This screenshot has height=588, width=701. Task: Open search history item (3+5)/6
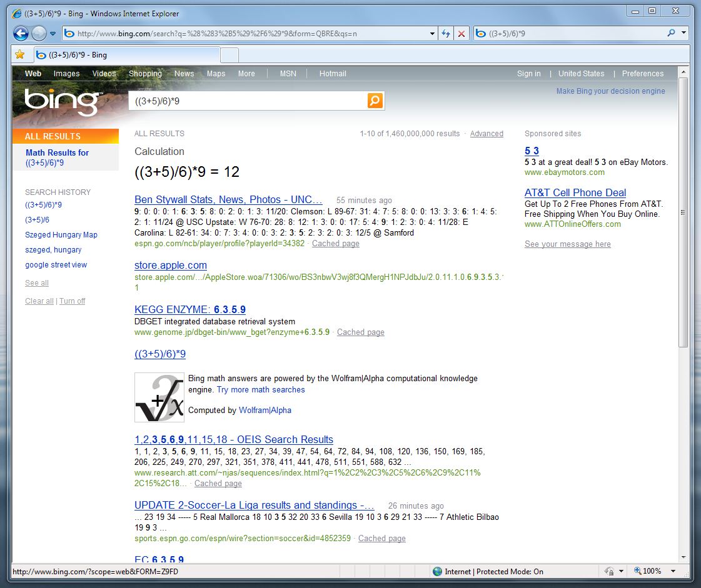click(37, 220)
